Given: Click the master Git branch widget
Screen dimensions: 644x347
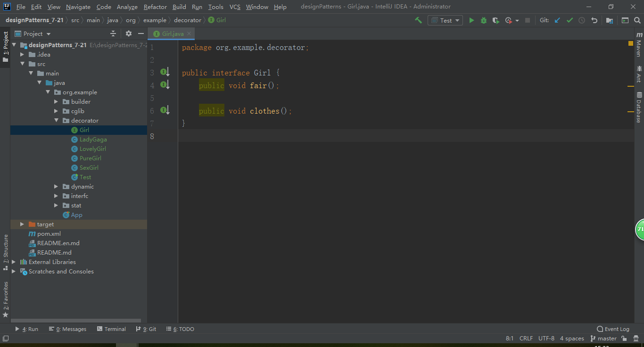Looking at the screenshot, I should tap(603, 339).
